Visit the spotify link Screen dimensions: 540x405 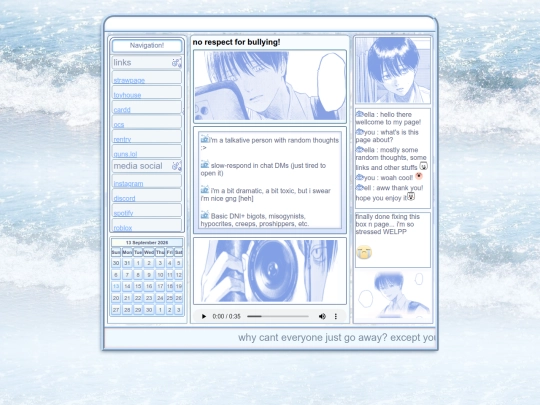pos(123,214)
